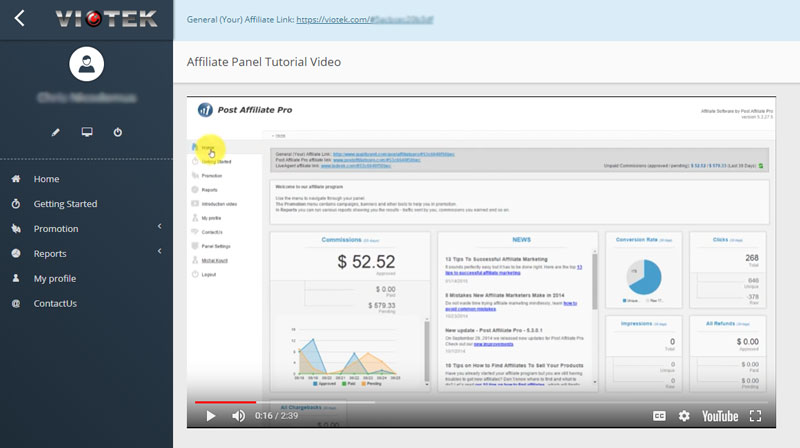Click the conversion rate pie chart in video
The width and height of the screenshot is (800, 448).
click(x=644, y=277)
